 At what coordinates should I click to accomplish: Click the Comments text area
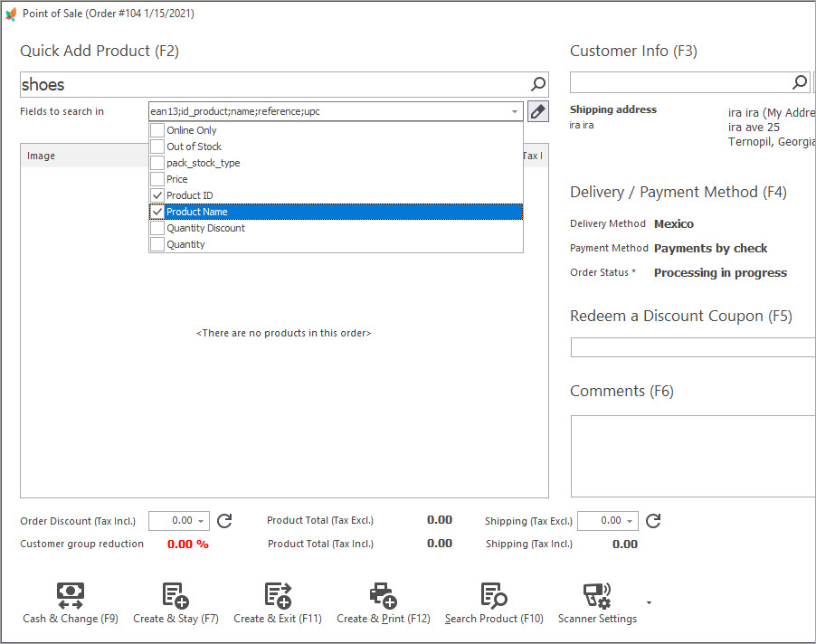(693, 456)
